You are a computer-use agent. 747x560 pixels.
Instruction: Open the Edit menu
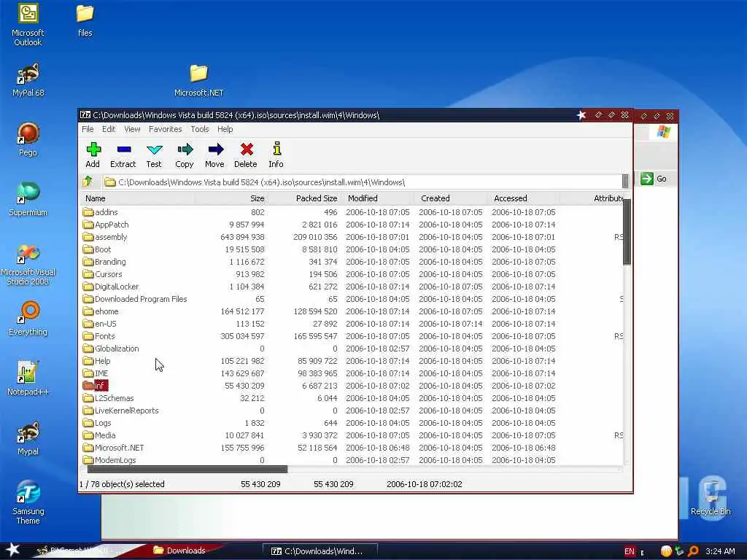[109, 129]
